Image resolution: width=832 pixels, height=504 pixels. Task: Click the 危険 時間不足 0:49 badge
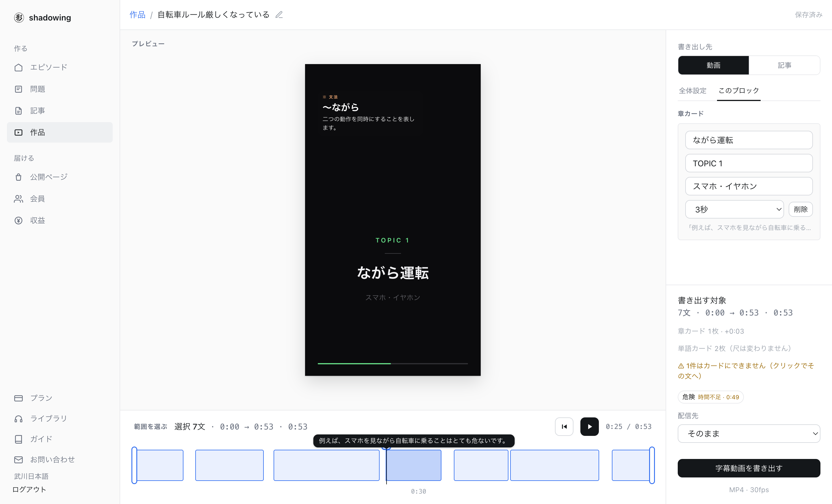(x=710, y=397)
